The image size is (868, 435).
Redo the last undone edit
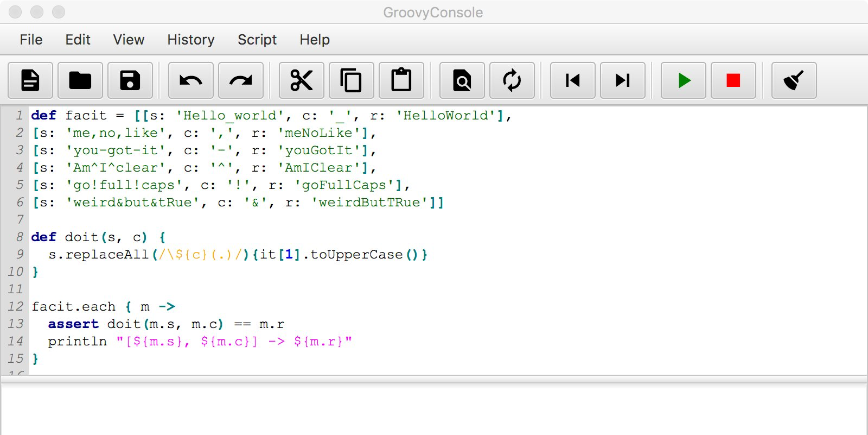coord(241,80)
